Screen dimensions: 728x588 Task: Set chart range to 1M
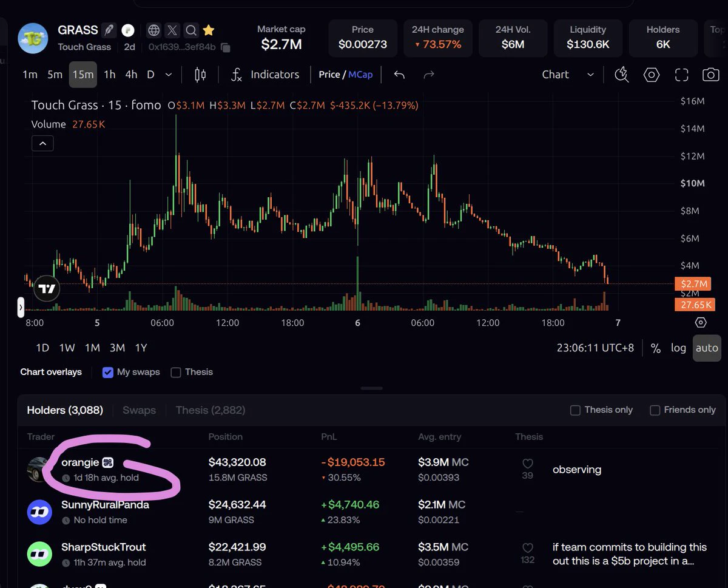pyautogui.click(x=92, y=348)
